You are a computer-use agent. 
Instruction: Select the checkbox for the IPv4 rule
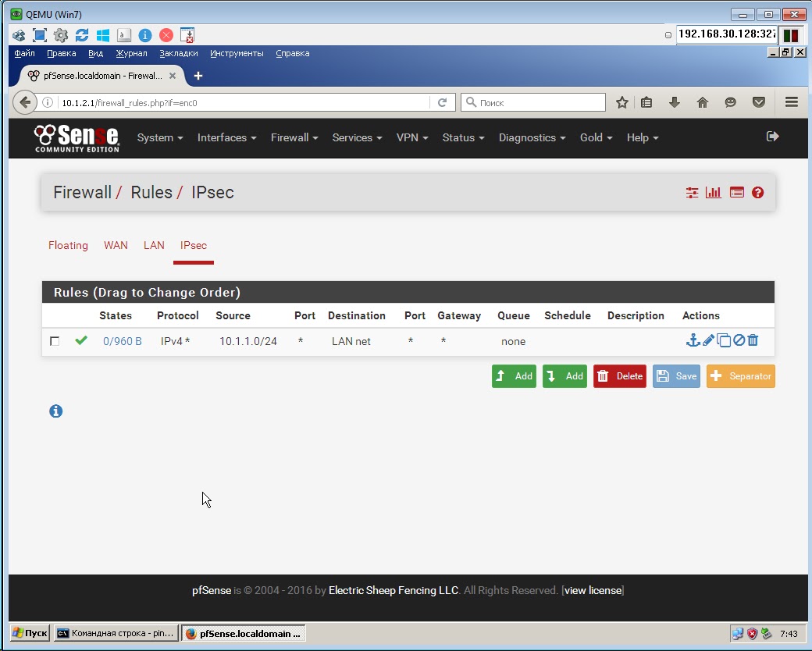(x=54, y=341)
